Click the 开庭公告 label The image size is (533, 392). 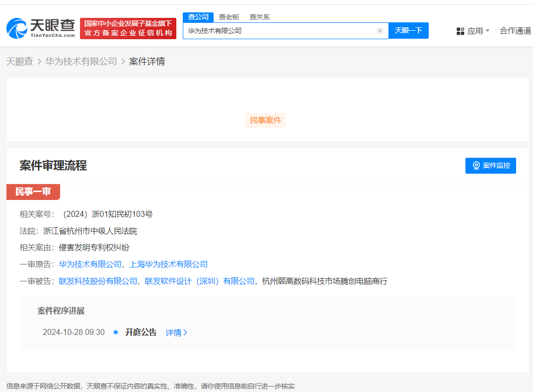(x=141, y=332)
